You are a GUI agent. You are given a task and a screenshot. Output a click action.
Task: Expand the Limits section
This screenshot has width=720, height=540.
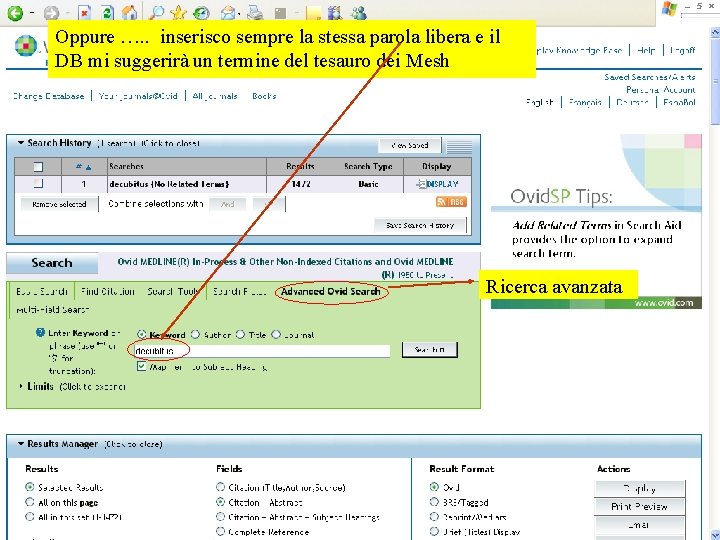point(21,386)
